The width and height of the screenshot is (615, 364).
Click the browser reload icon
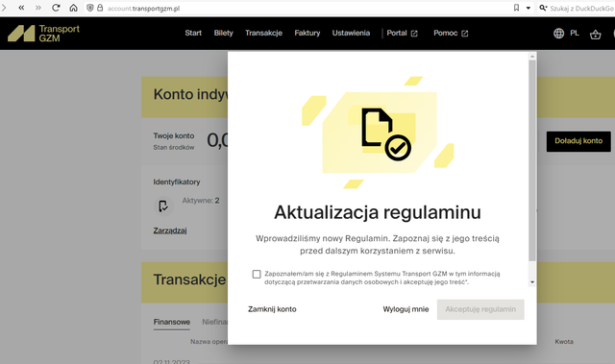[56, 8]
